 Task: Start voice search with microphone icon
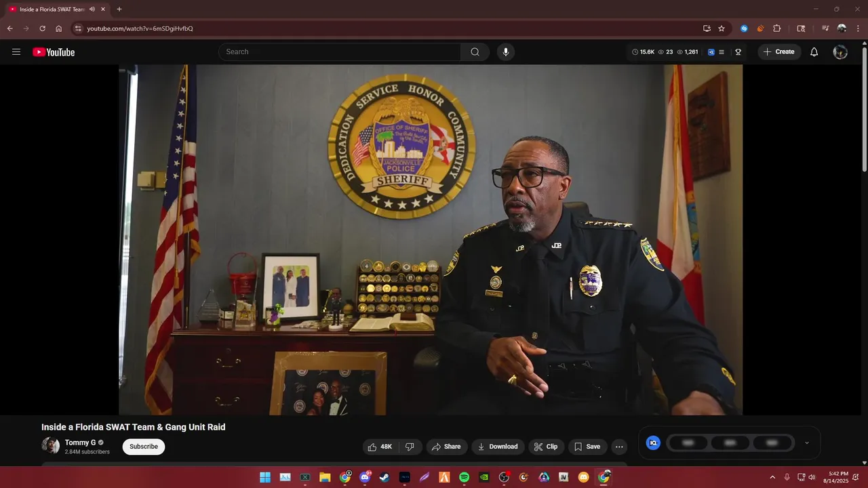(505, 52)
